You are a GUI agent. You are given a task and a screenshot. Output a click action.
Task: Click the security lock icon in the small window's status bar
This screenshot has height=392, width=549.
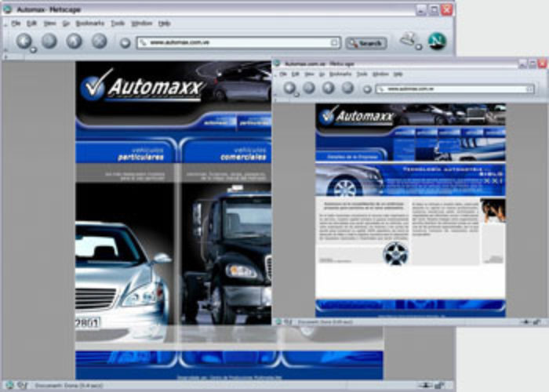pyautogui.click(x=536, y=322)
